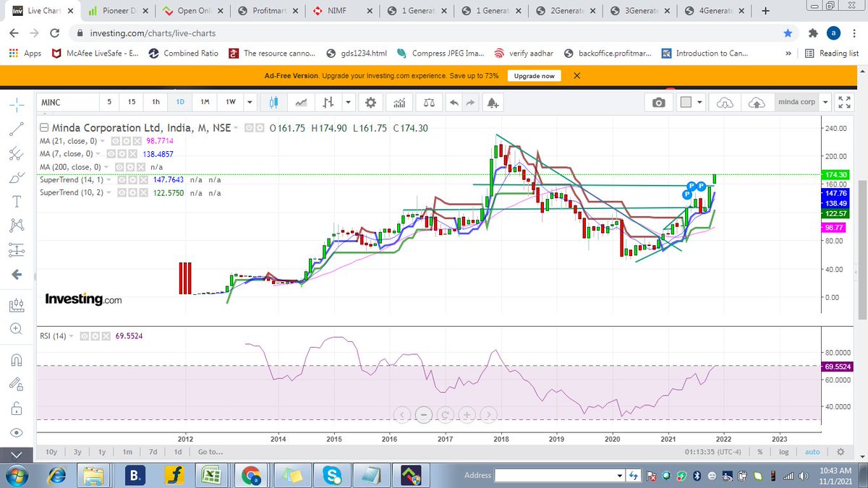Select the brush drawing tool

[x=17, y=177]
